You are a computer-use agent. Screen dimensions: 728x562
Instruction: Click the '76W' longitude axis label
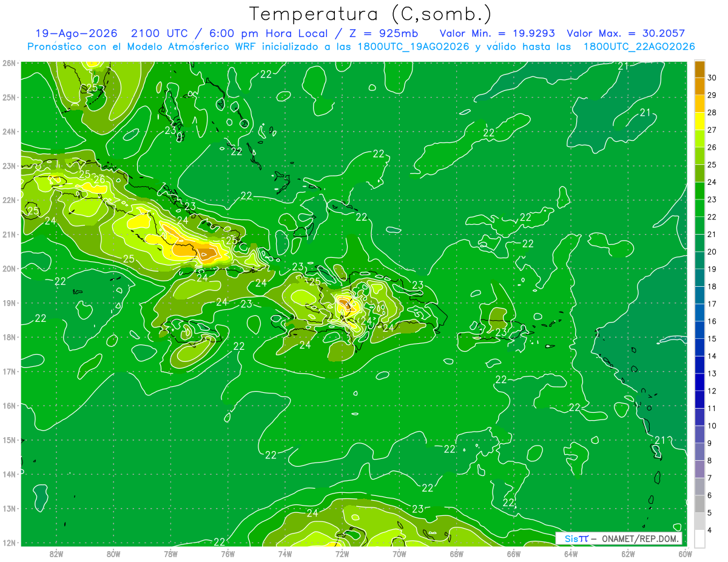(x=227, y=554)
